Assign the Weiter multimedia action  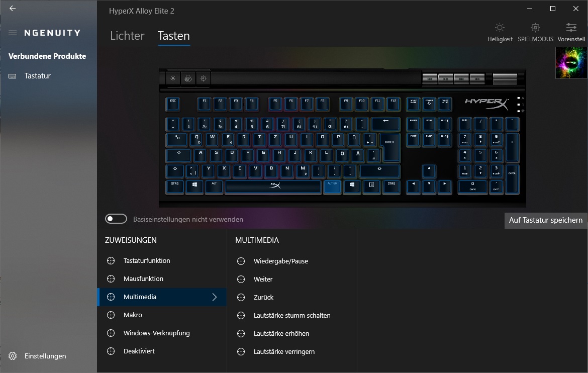[x=292, y=279]
